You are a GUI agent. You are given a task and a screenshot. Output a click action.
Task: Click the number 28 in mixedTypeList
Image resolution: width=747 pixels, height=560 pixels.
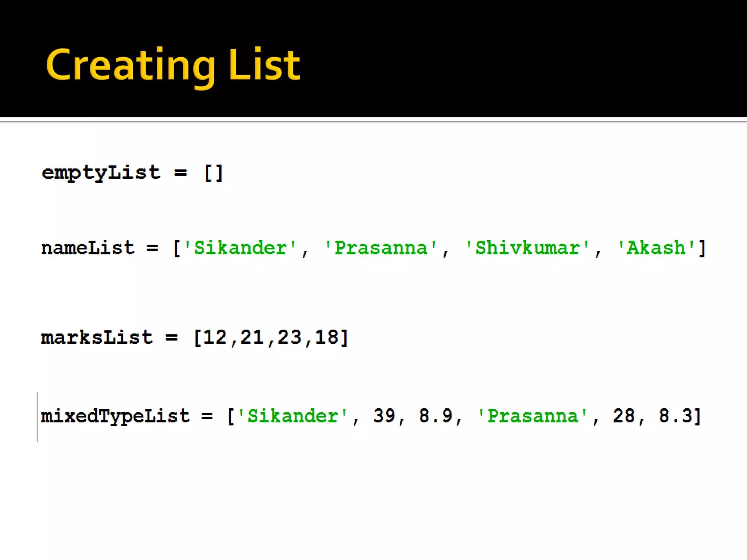[624, 416]
